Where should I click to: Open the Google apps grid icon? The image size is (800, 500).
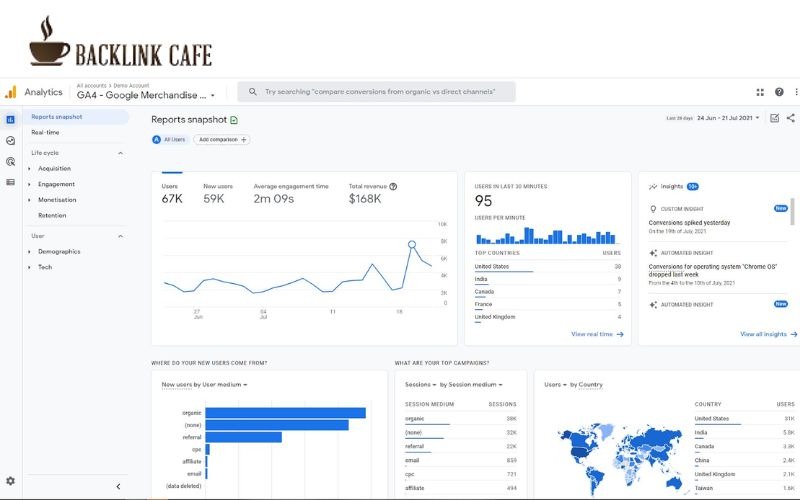pyautogui.click(x=760, y=92)
